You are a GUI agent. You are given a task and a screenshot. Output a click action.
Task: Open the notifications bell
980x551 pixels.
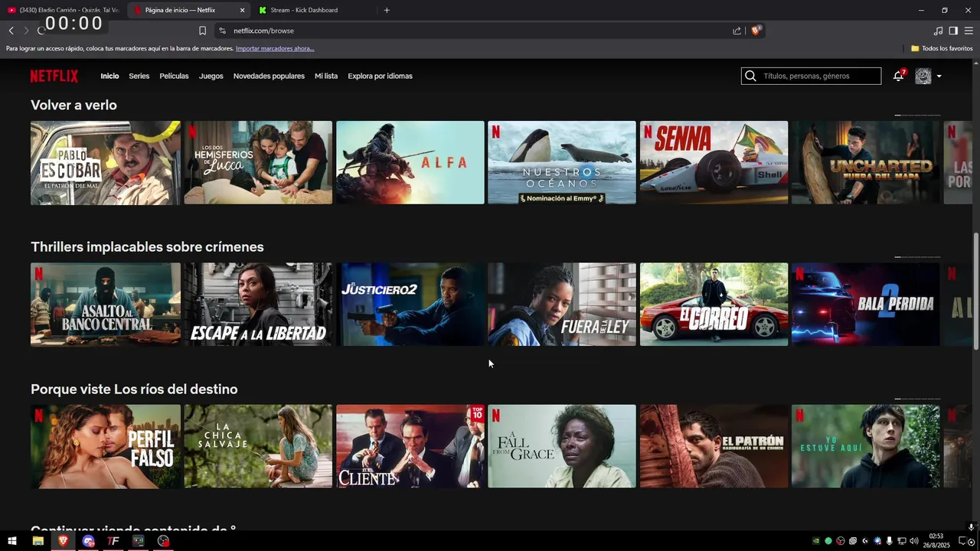[898, 76]
